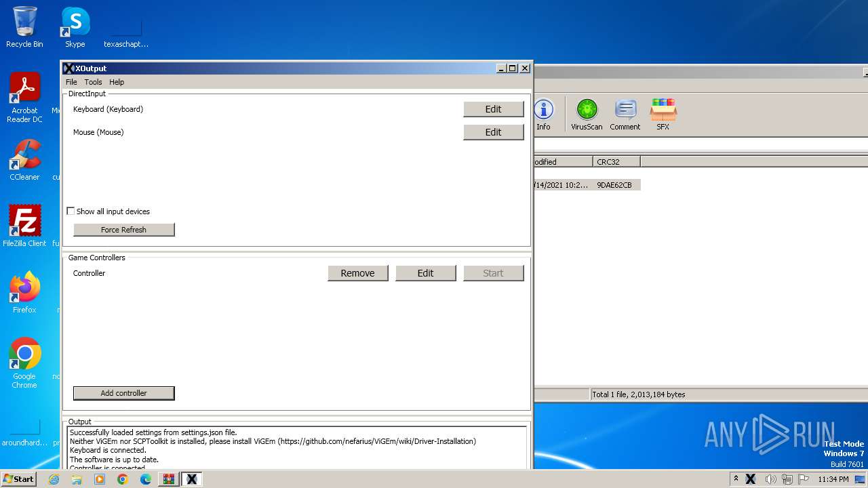
Task: Click the Action Center flag icon
Action: click(804, 479)
